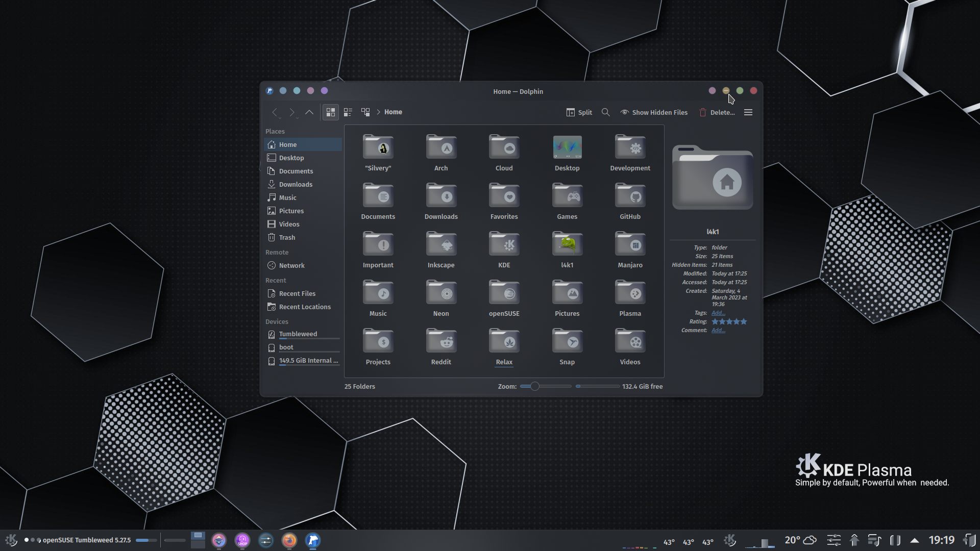Select the Reddit folder icon
The height and width of the screenshot is (551, 980).
coord(442,341)
